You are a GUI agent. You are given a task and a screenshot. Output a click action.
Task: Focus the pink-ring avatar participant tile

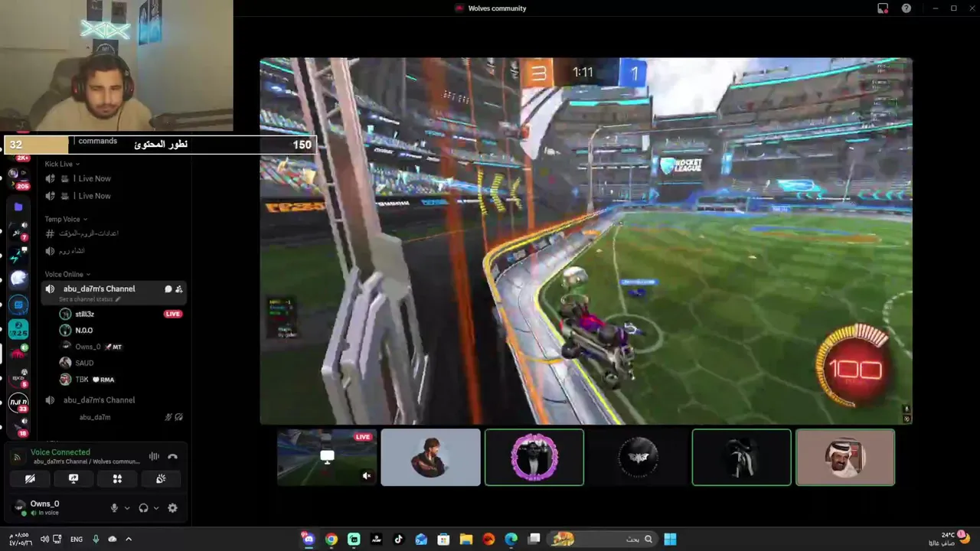tap(534, 458)
